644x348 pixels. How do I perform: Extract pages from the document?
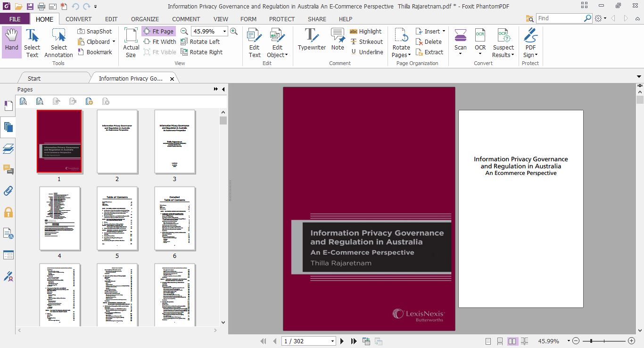coord(429,52)
